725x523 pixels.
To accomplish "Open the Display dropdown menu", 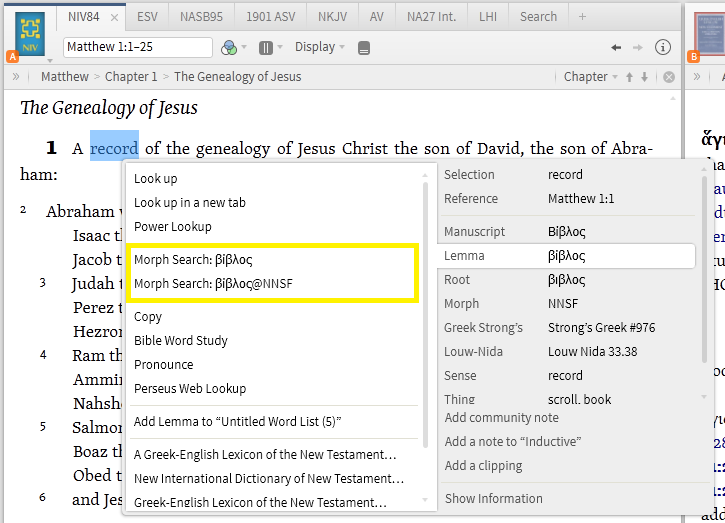I will click(319, 47).
